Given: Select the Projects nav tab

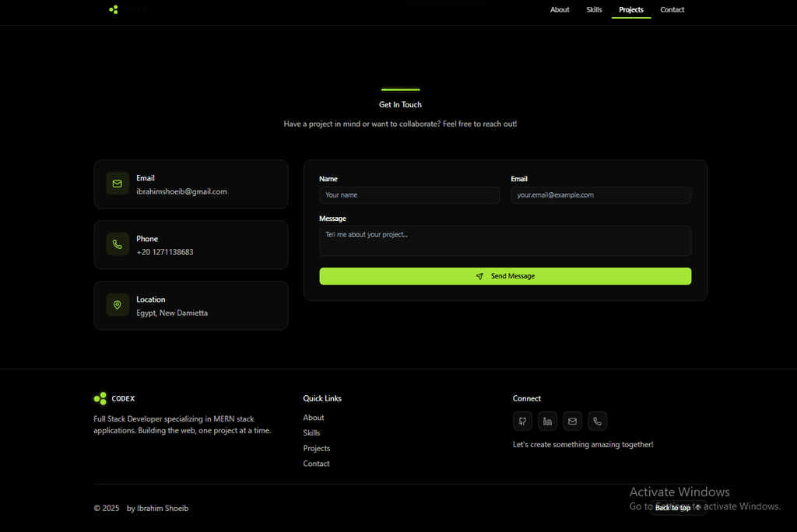Looking at the screenshot, I should (630, 10).
